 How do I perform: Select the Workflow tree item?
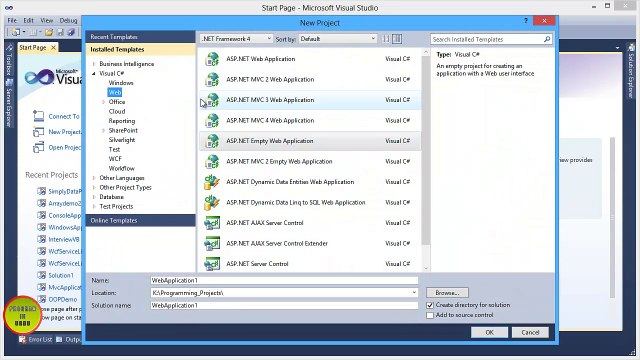122,169
